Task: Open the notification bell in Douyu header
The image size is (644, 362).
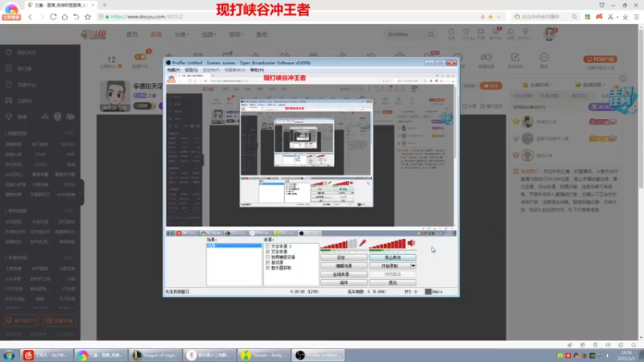Action: 510,31
